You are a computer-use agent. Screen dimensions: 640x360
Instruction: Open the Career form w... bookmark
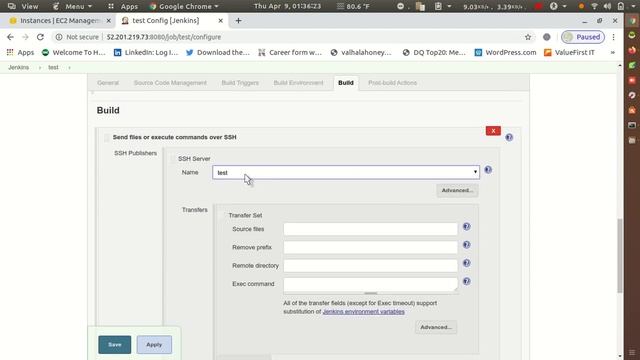click(x=290, y=52)
